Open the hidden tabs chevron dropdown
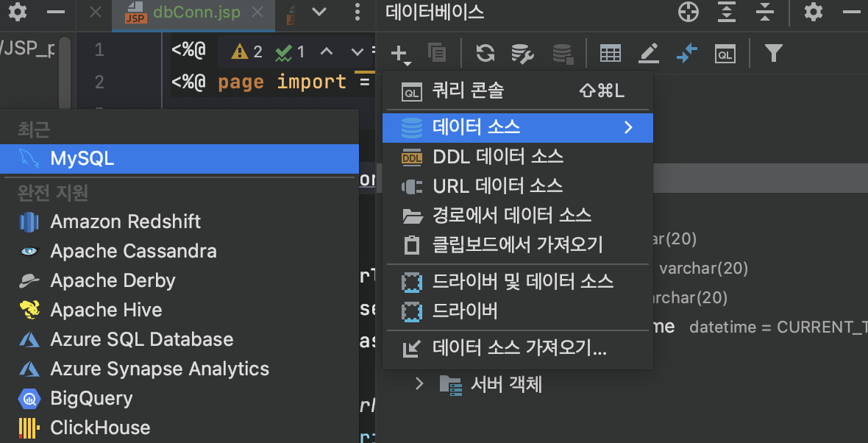Screen dimensions: 868x443 [319, 12]
